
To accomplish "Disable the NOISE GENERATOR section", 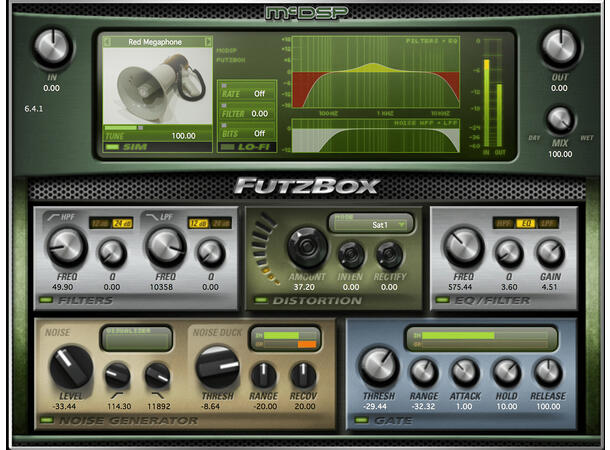I will [47, 420].
